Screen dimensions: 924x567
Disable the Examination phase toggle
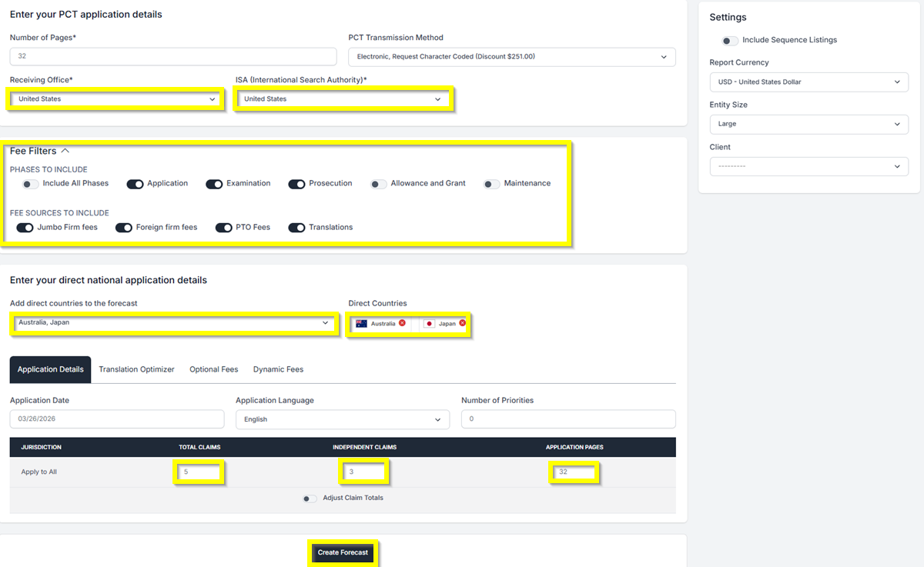tap(214, 184)
